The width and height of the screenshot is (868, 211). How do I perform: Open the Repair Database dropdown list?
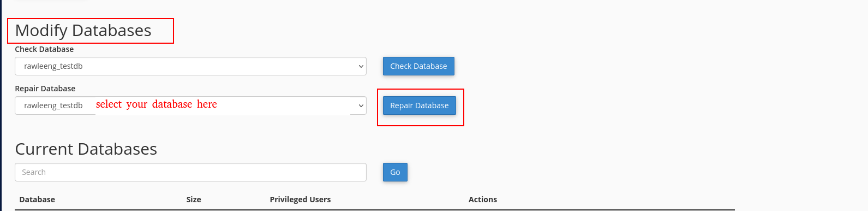[190, 106]
